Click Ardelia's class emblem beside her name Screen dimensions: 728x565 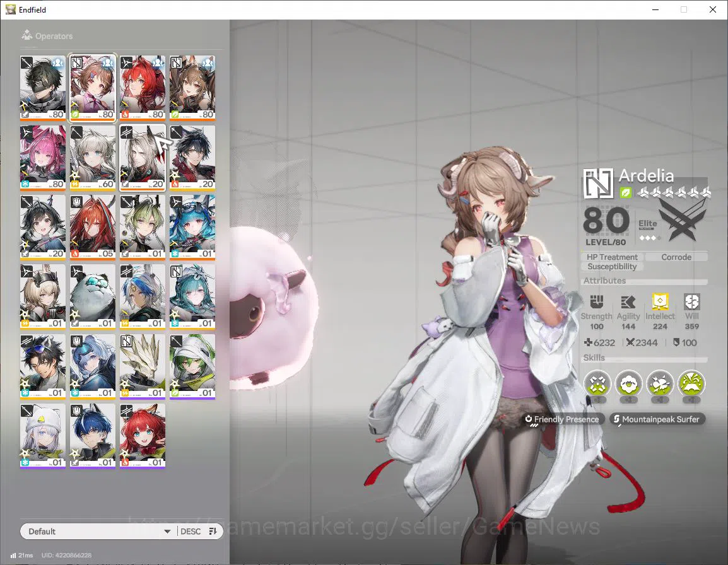click(598, 184)
